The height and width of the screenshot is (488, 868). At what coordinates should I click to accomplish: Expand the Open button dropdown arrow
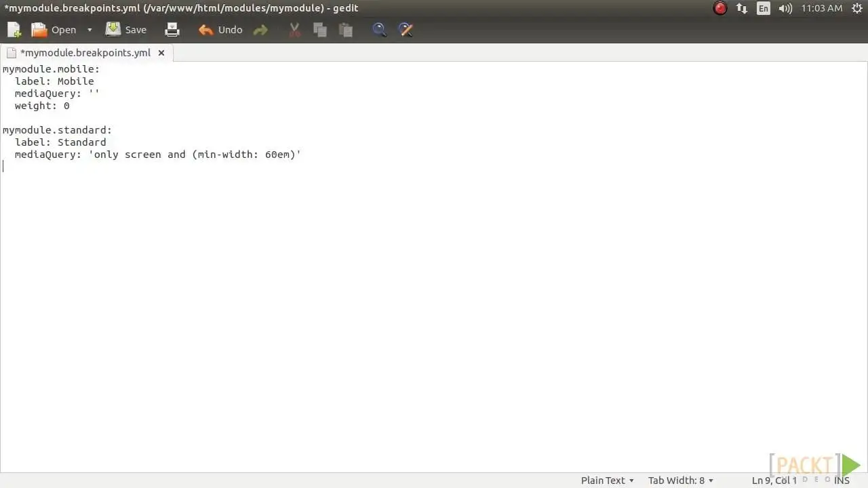coord(89,29)
